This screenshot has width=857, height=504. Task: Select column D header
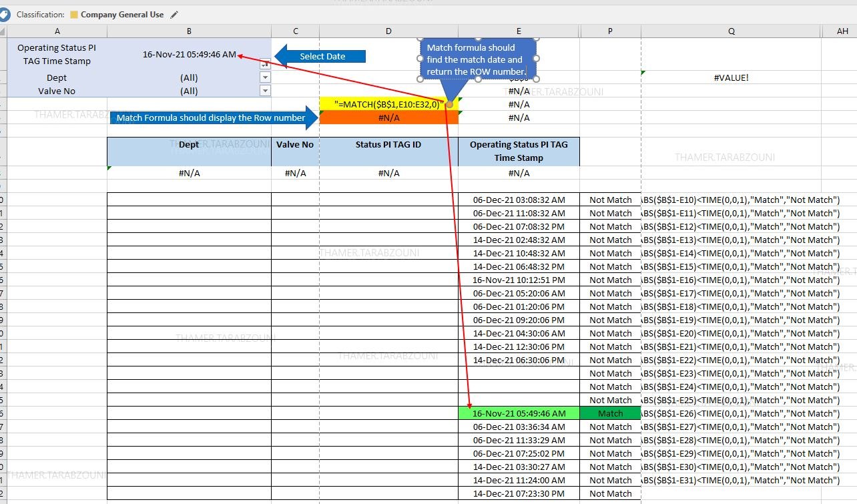coord(389,31)
